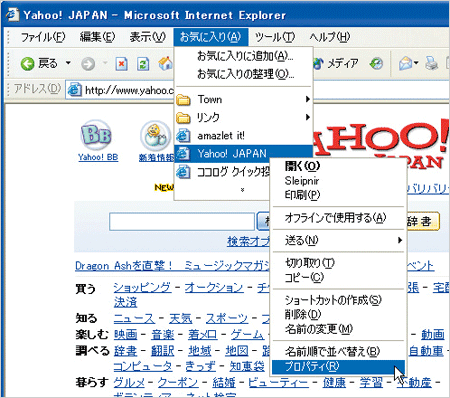Click the お気に入り(A) menu
The height and width of the screenshot is (398, 450).
(211, 37)
